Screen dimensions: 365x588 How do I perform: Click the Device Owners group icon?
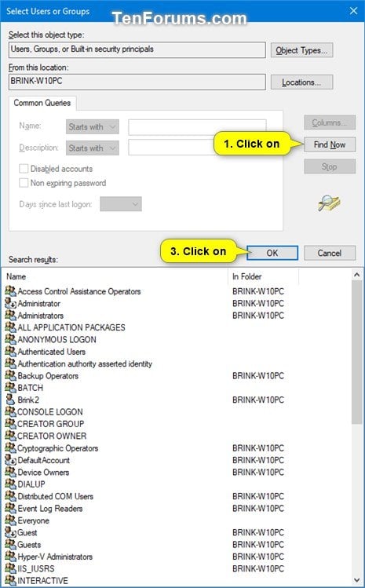coord(10,472)
